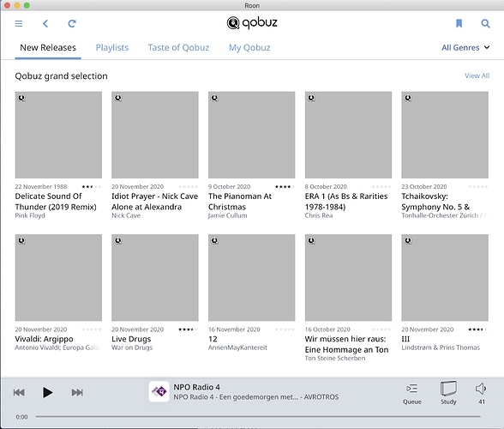Click the War on Drugs artist link
The image size is (504, 429).
pyautogui.click(x=132, y=347)
